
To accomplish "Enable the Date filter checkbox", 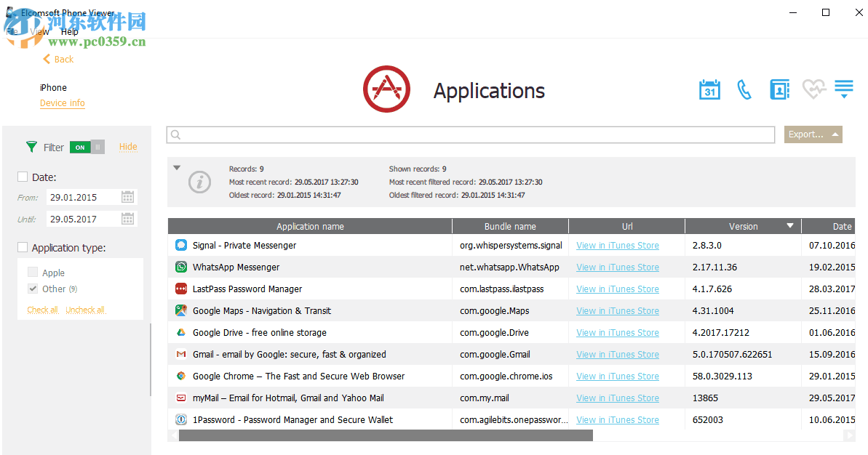I will coord(23,177).
